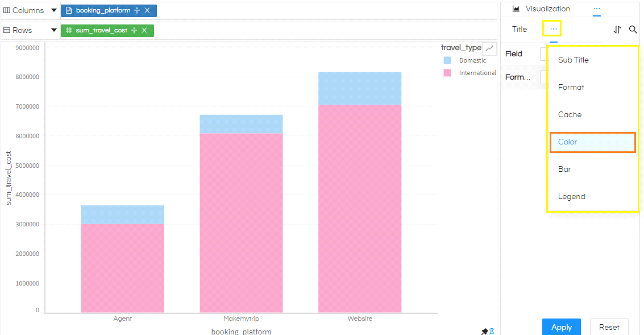Click the Makemytrip x-axis label
644x335 pixels.
pyautogui.click(x=241, y=319)
